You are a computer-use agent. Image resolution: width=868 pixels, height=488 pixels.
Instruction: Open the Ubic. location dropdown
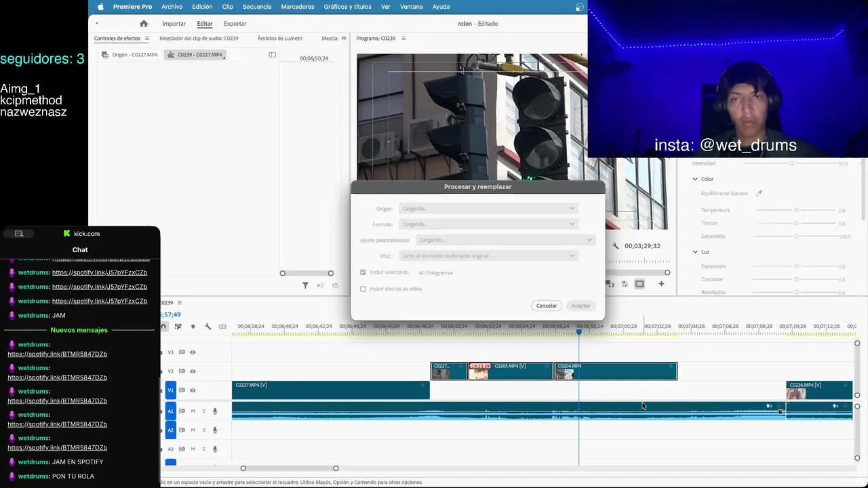488,256
